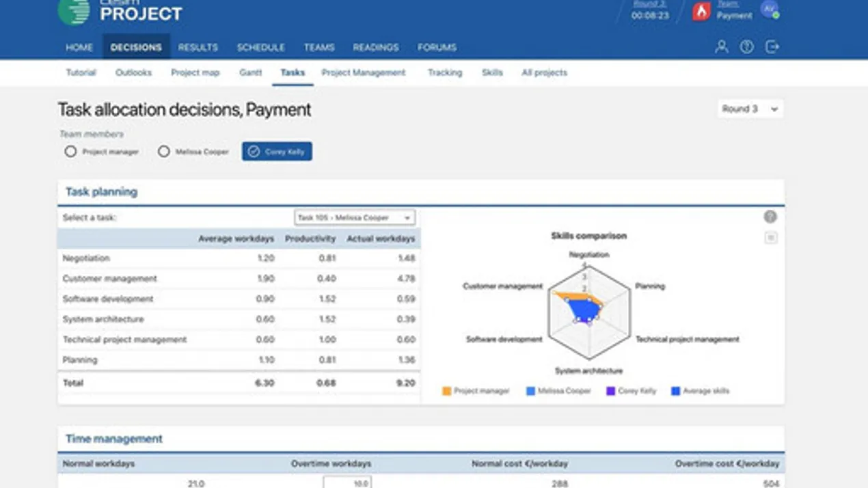Viewport: 868px width, 488px height.
Task: Click the Planning row in the table
Action: [x=239, y=360]
